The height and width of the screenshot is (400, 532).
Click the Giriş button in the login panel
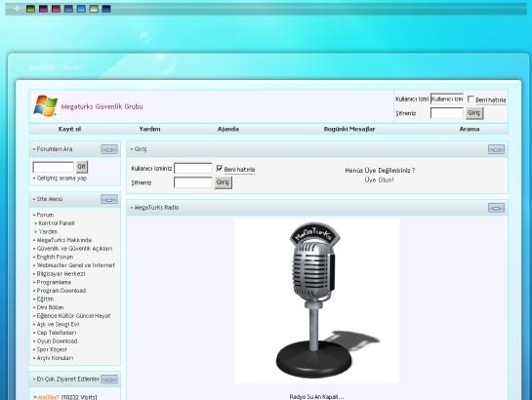[223, 182]
